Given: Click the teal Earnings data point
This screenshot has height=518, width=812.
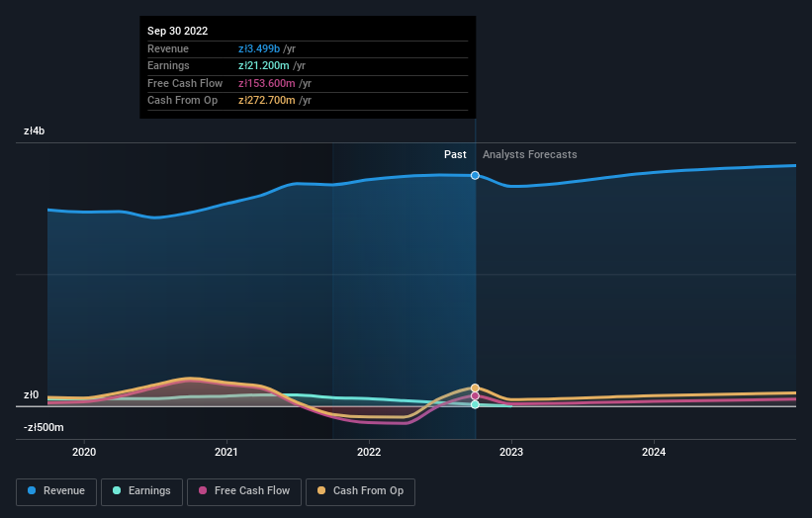Looking at the screenshot, I should tap(475, 404).
